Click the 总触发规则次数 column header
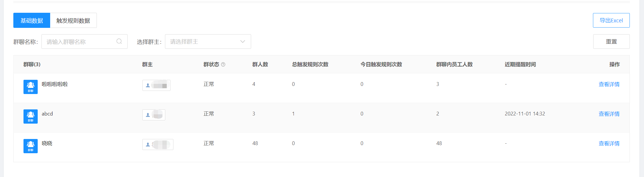The height and width of the screenshot is (177, 644). click(310, 64)
